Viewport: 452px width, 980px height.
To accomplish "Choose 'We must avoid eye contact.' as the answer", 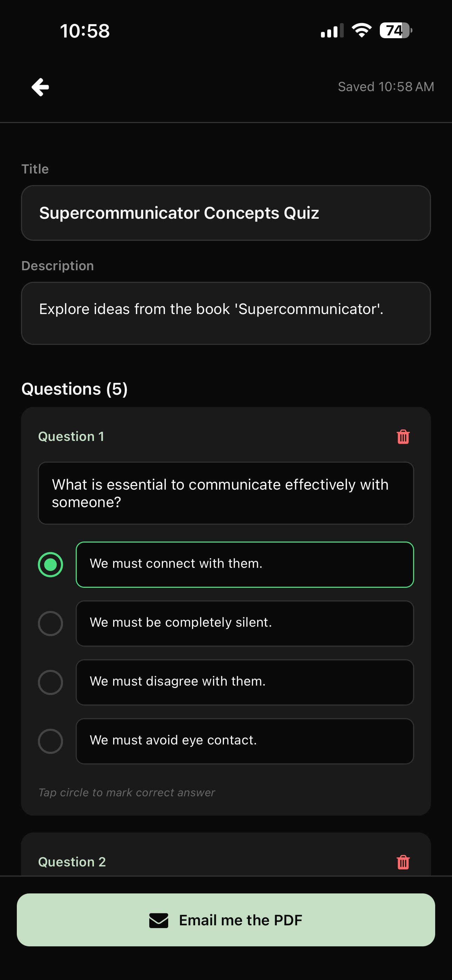I will pos(50,741).
